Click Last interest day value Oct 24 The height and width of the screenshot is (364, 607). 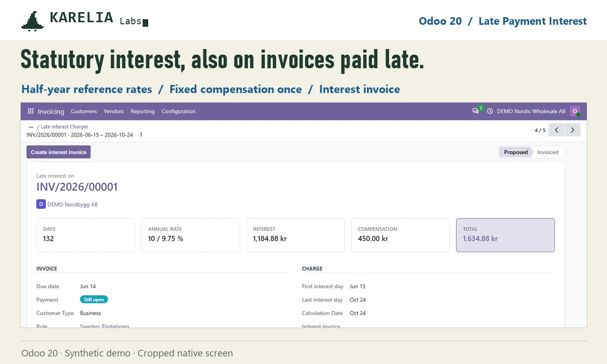(x=358, y=300)
